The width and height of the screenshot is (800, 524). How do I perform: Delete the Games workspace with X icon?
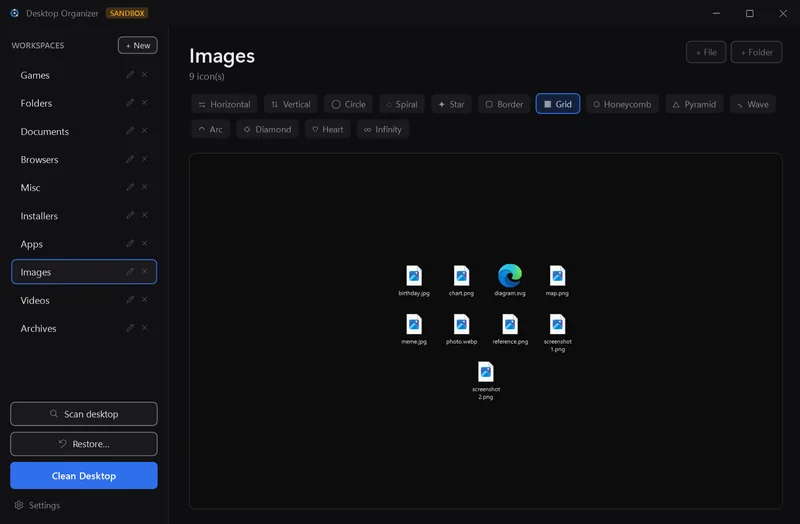[x=144, y=74]
